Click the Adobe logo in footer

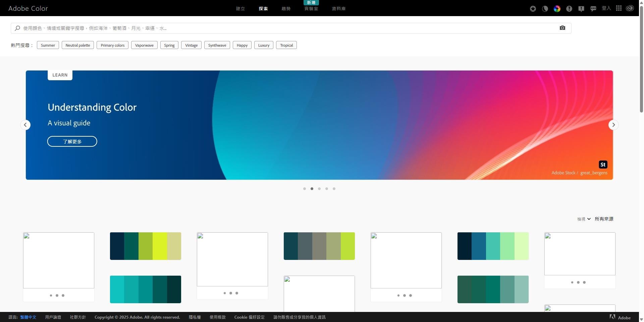(x=620, y=317)
